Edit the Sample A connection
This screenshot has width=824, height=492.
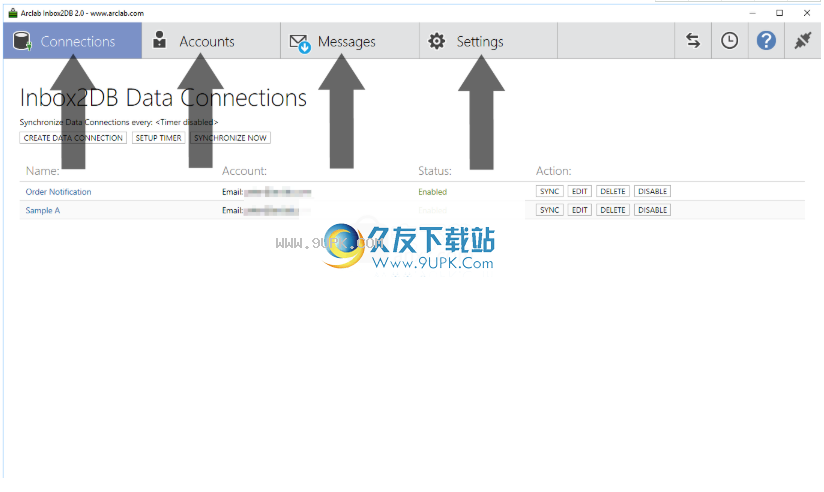point(580,210)
